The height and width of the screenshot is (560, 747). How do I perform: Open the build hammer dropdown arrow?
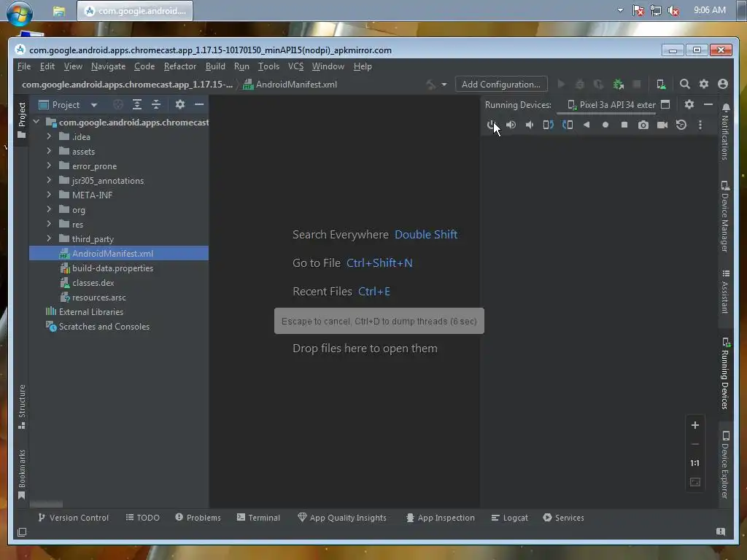click(x=444, y=85)
